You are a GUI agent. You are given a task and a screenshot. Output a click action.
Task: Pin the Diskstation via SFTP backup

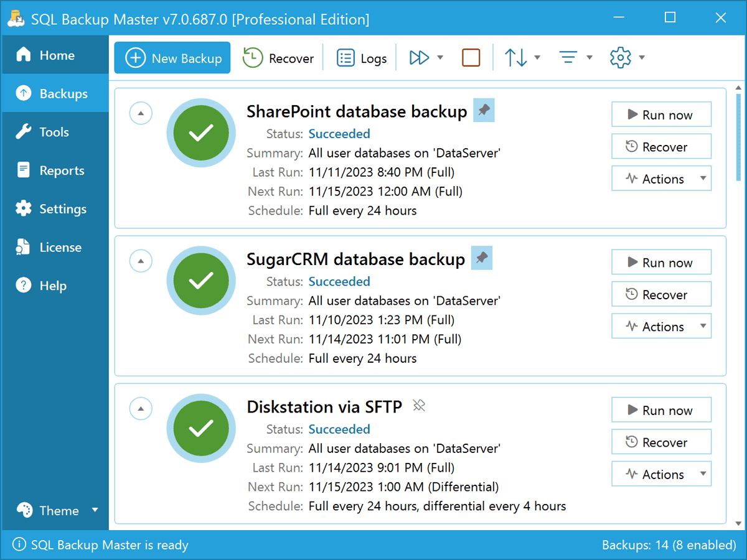(419, 406)
